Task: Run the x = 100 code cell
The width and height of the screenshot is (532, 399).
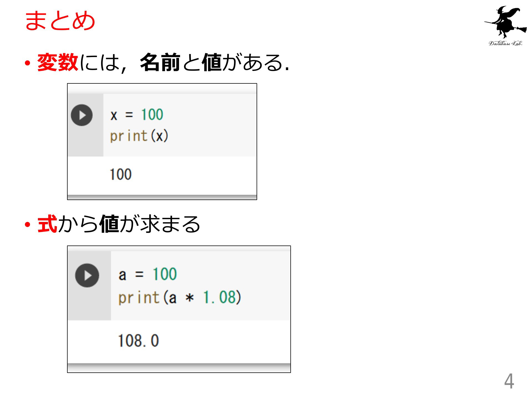Action: tap(82, 115)
